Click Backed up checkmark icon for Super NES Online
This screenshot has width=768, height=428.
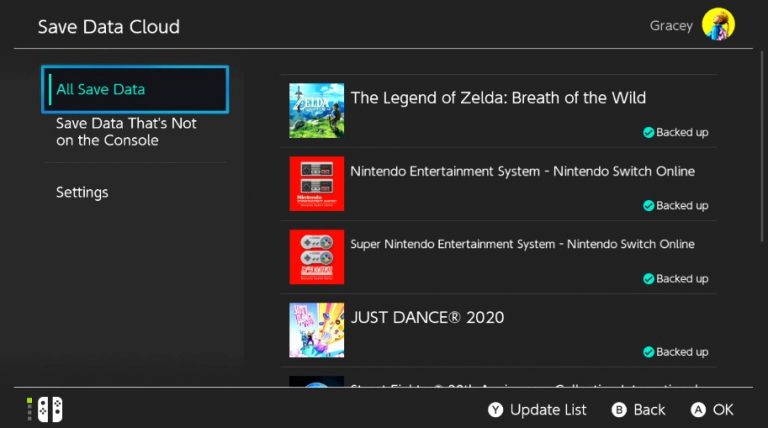(648, 279)
